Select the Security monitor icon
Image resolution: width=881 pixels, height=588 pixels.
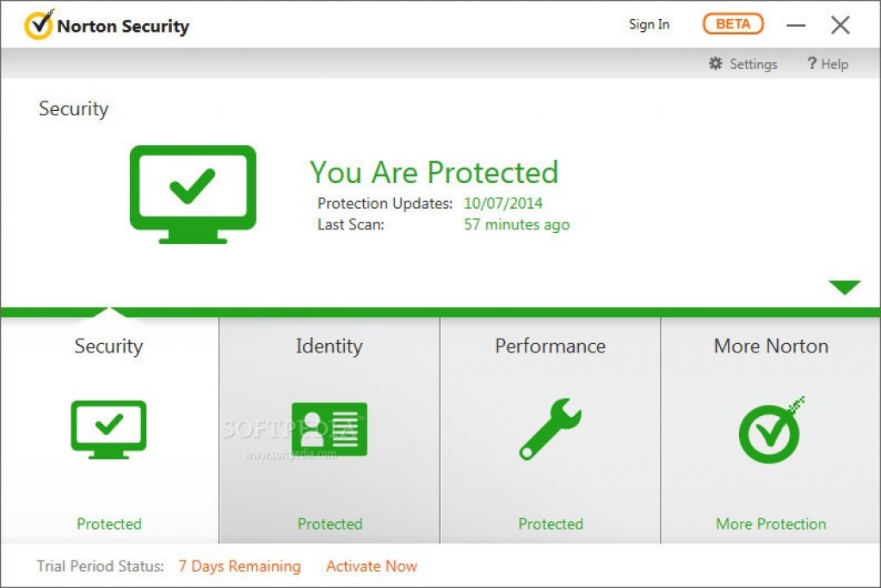108,430
